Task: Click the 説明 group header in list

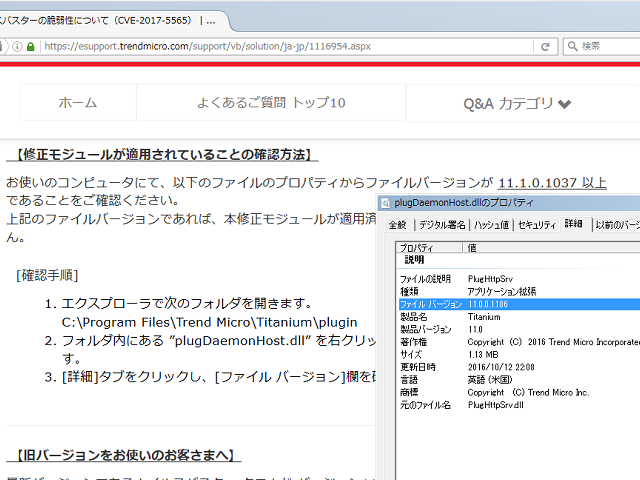Action: pos(414,260)
